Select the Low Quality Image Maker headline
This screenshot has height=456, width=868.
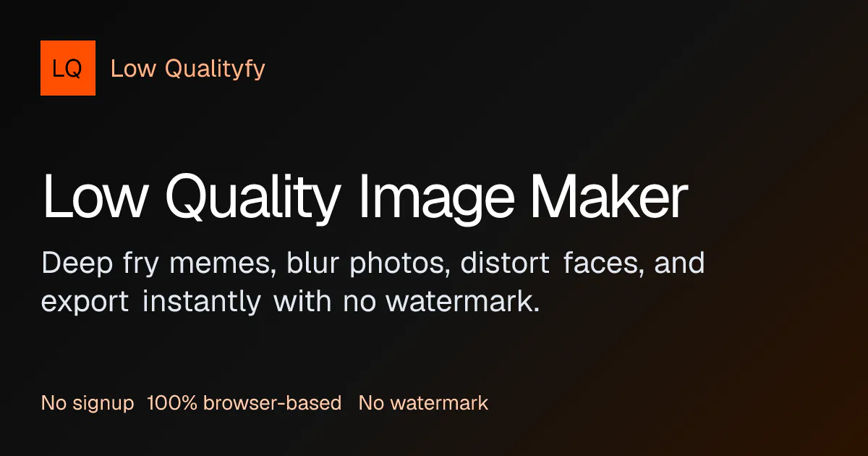365,198
